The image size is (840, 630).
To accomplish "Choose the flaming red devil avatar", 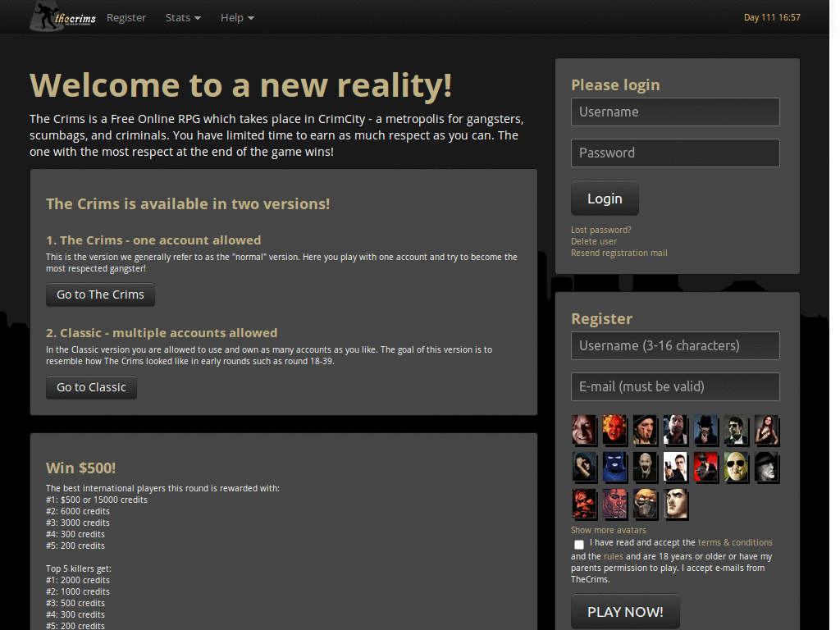I will pos(614,430).
